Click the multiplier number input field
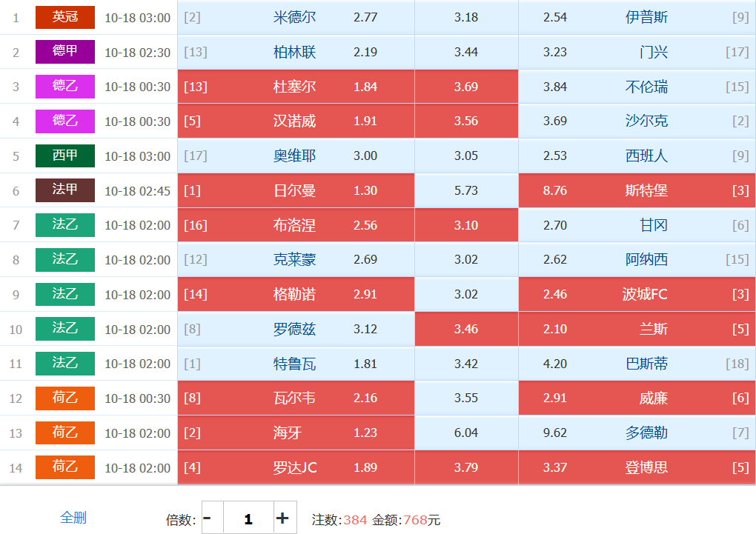Viewport: 756px width, 534px height. click(248, 518)
